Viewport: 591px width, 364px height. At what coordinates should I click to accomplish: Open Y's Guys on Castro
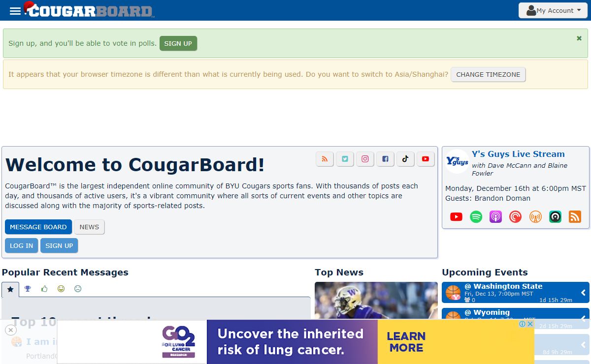point(555,216)
